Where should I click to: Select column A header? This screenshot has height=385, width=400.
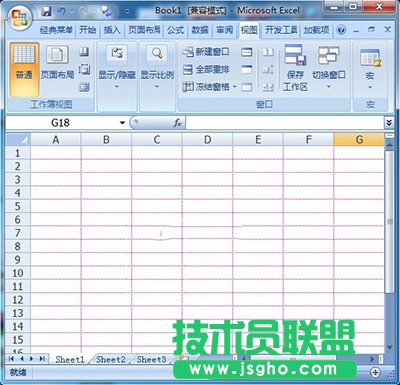pyautogui.click(x=56, y=140)
